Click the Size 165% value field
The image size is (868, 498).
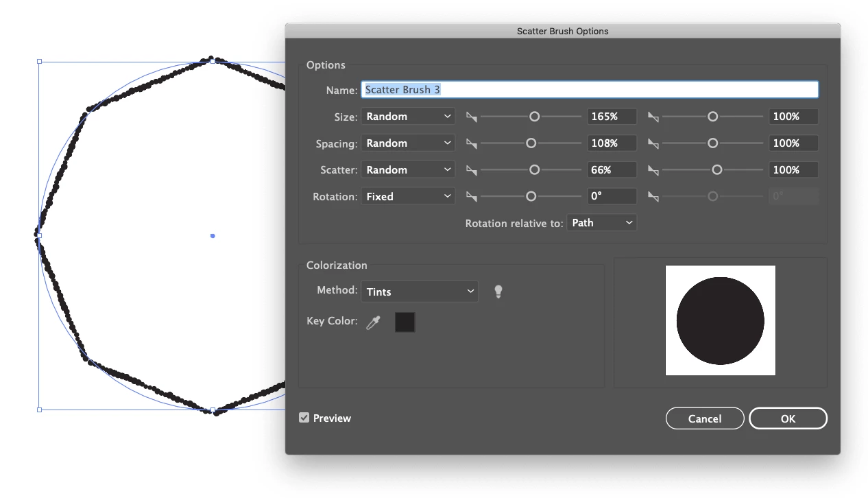point(612,117)
